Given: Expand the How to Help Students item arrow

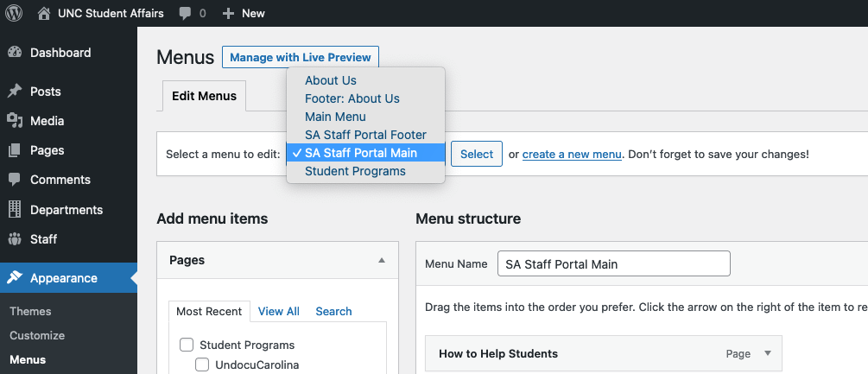Looking at the screenshot, I should click(767, 353).
